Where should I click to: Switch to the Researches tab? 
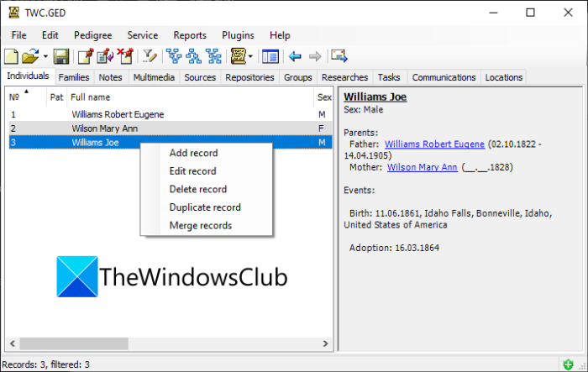[344, 77]
